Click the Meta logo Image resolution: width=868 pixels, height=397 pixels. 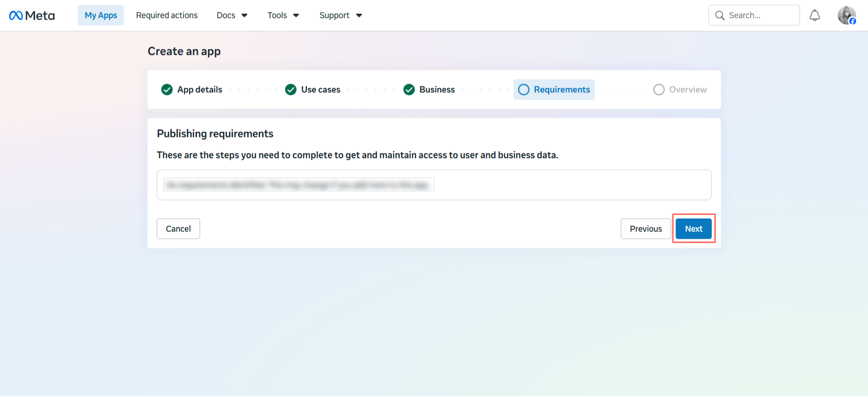pyautogui.click(x=32, y=16)
